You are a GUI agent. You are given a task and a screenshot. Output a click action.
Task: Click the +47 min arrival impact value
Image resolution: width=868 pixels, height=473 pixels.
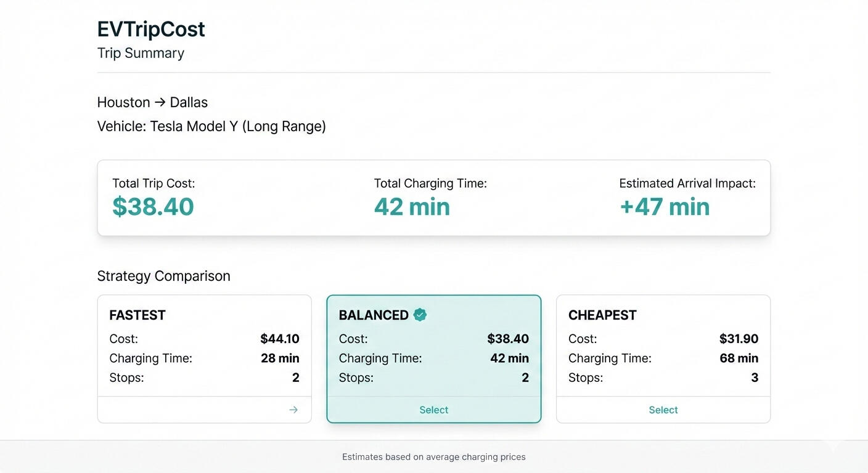coord(665,207)
